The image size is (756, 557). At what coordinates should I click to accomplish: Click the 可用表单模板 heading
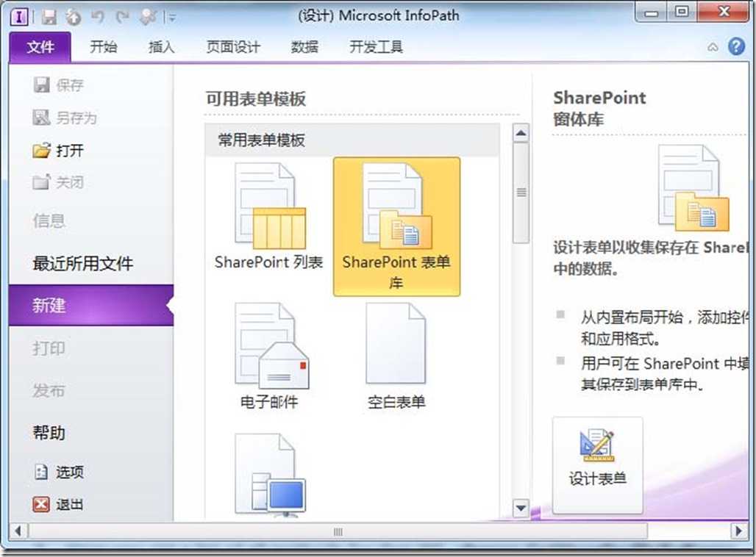256,98
